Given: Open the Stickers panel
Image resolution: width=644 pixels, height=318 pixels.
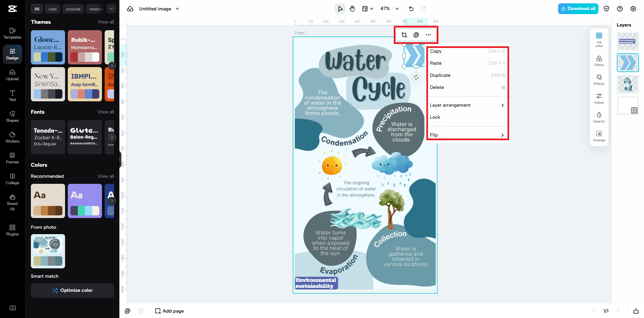Looking at the screenshot, I should point(12,138).
